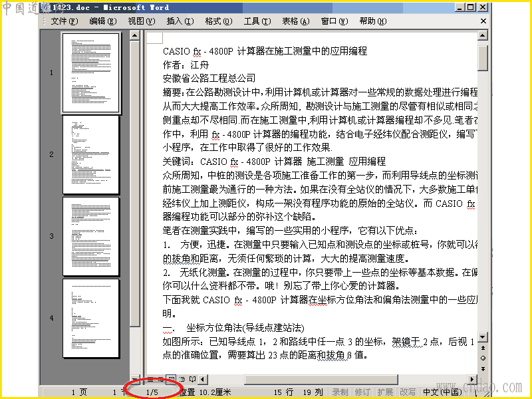The image size is (532, 399).
Task: Open the 视图(V) menu
Action: click(x=142, y=21)
